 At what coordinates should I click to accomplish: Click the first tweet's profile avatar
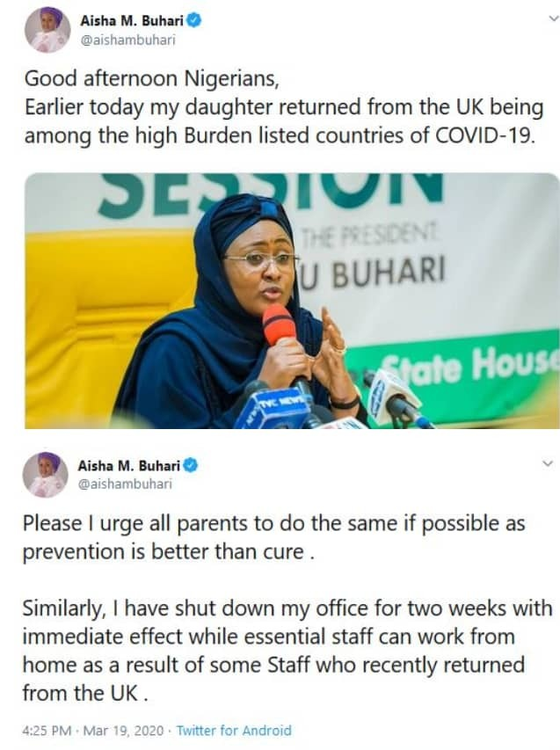coord(47,29)
